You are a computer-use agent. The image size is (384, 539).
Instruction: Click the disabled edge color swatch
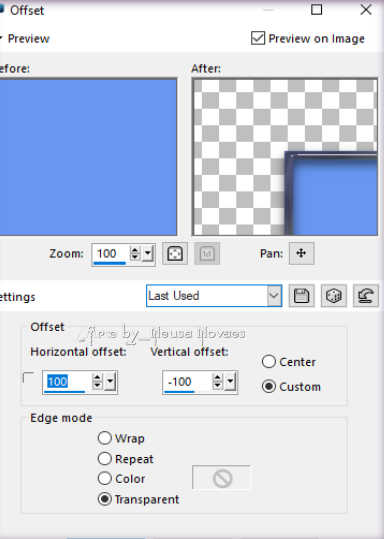pos(222,478)
